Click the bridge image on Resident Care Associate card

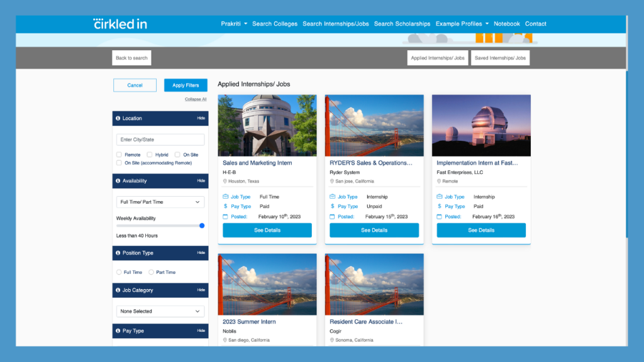click(374, 285)
